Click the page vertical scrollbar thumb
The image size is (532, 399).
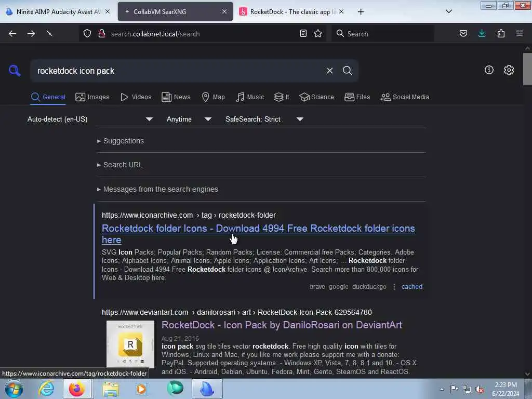(x=527, y=69)
